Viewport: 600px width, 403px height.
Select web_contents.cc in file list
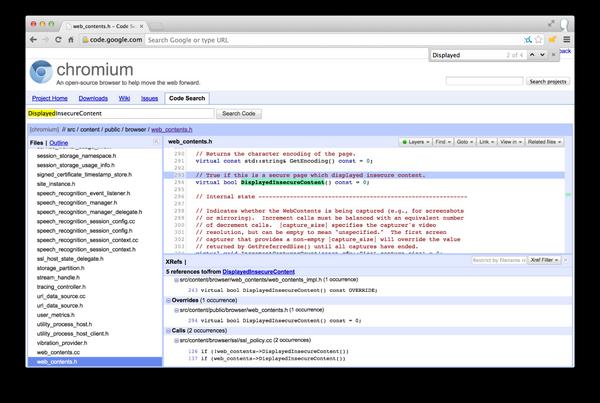click(59, 352)
